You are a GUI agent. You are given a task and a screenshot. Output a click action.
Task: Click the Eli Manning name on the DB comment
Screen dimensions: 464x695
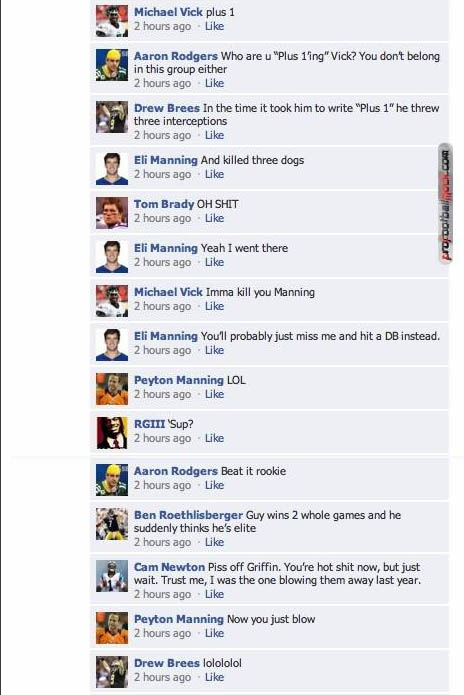[x=166, y=336]
